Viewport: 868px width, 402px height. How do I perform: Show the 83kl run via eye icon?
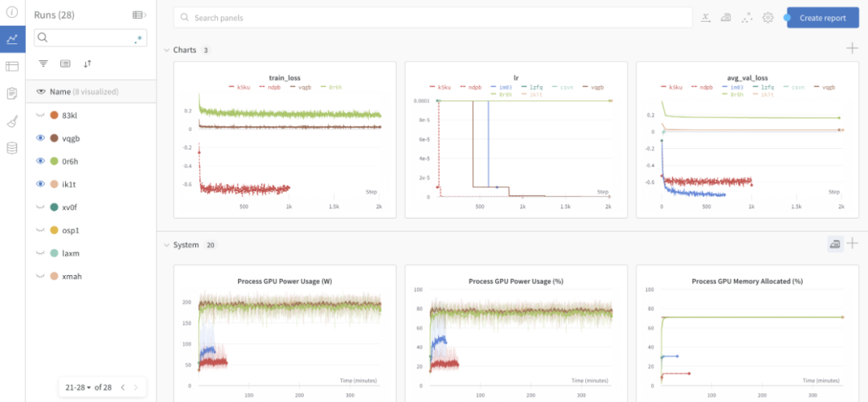pyautogui.click(x=40, y=115)
